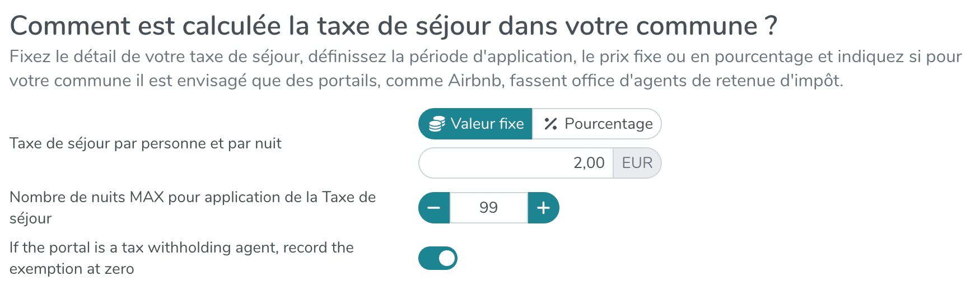980x308 pixels.
Task: Increase max nights with the plus button
Action: click(543, 208)
